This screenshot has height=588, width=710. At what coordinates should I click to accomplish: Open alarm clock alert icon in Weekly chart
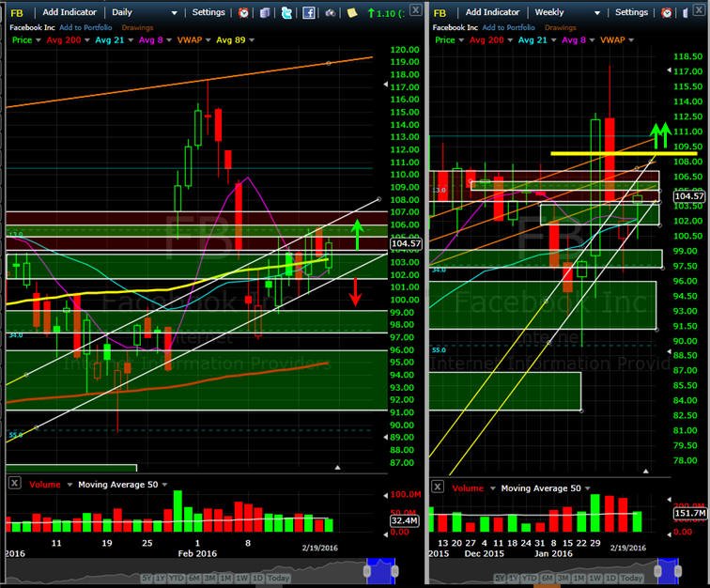(x=667, y=13)
